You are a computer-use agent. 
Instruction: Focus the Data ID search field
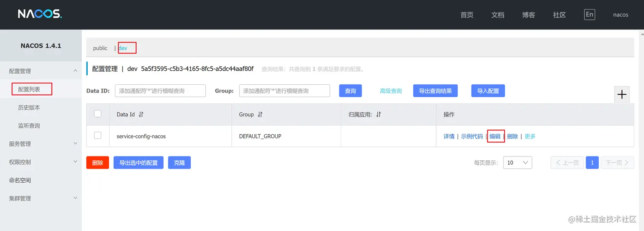point(160,91)
